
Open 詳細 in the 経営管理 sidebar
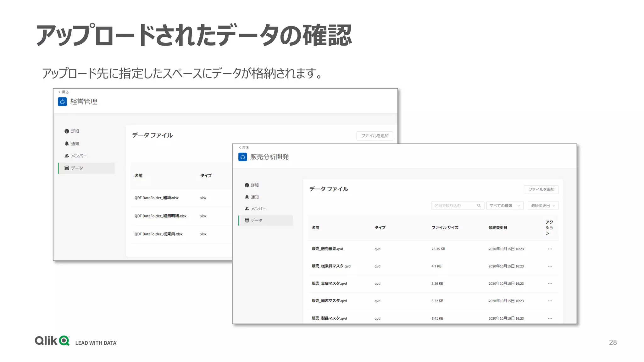click(x=72, y=131)
